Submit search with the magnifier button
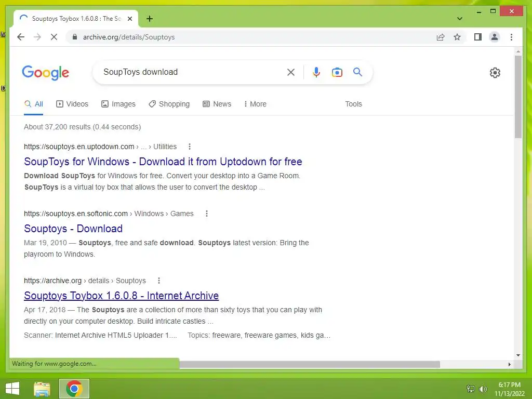The height and width of the screenshot is (399, 532). 357,72
